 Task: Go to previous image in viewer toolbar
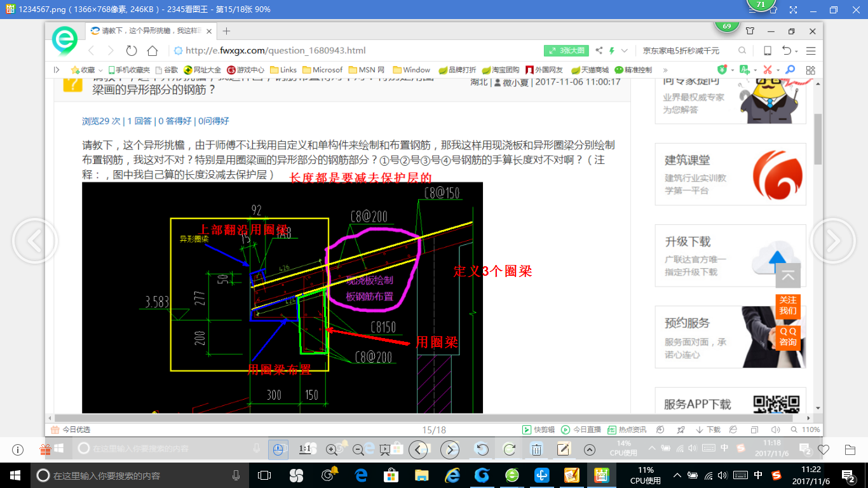coord(417,450)
